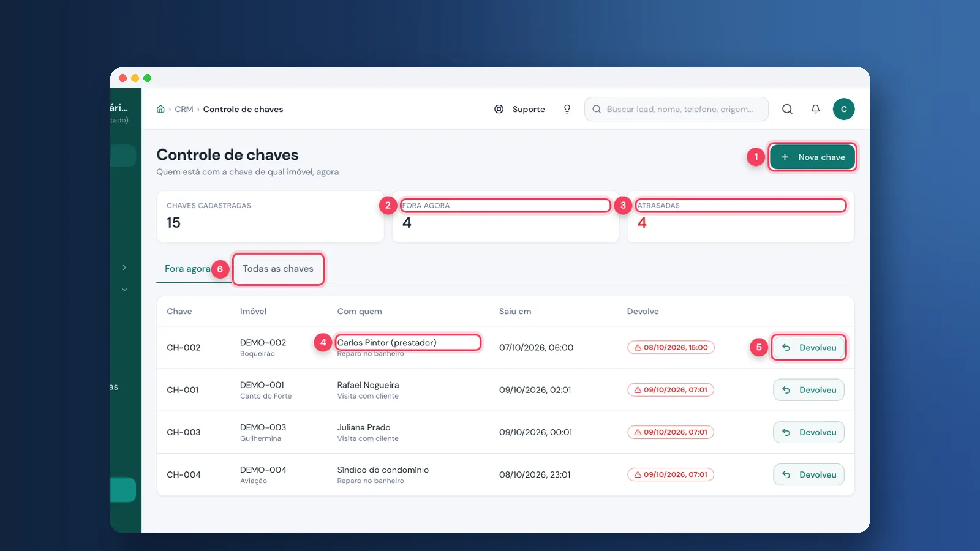Click the home icon in breadcrumb
This screenshot has width=980, height=551.
coord(160,109)
